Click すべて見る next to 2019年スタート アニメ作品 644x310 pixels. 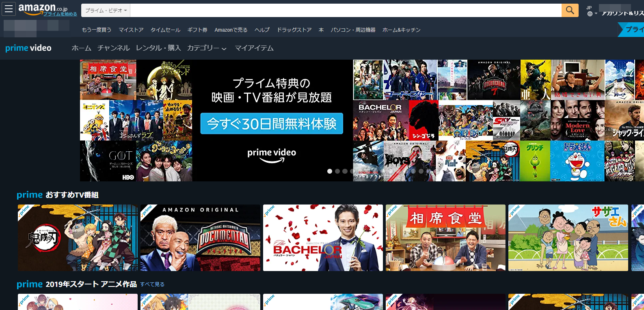[152, 284]
